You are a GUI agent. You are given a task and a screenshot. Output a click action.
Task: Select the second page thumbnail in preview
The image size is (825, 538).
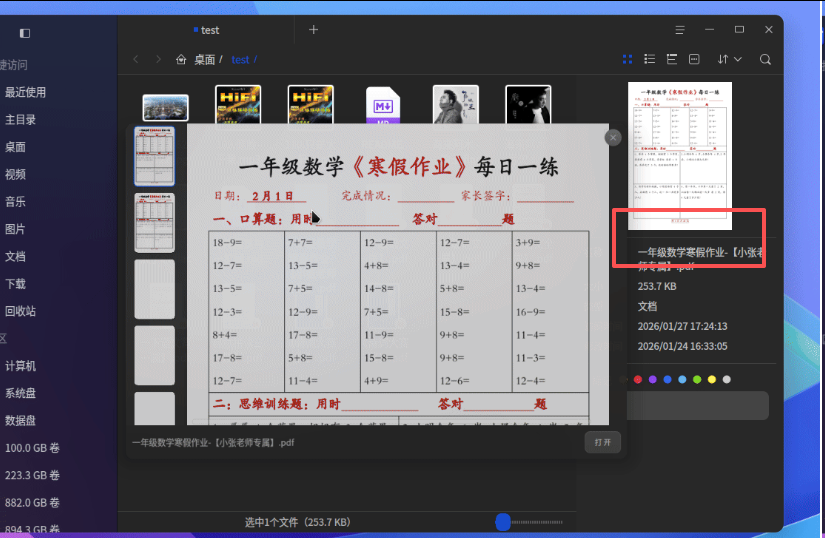point(154,222)
